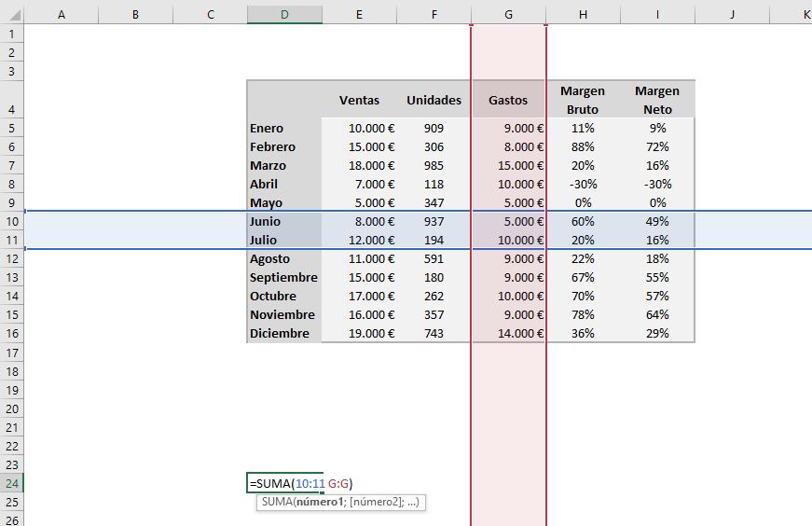Click the Margen Neto header cell
Image resolution: width=812 pixels, height=526 pixels.
(x=657, y=100)
